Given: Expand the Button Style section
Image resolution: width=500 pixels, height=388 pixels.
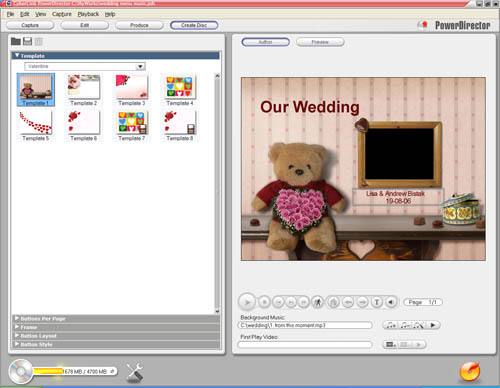Looking at the screenshot, I should [116, 344].
